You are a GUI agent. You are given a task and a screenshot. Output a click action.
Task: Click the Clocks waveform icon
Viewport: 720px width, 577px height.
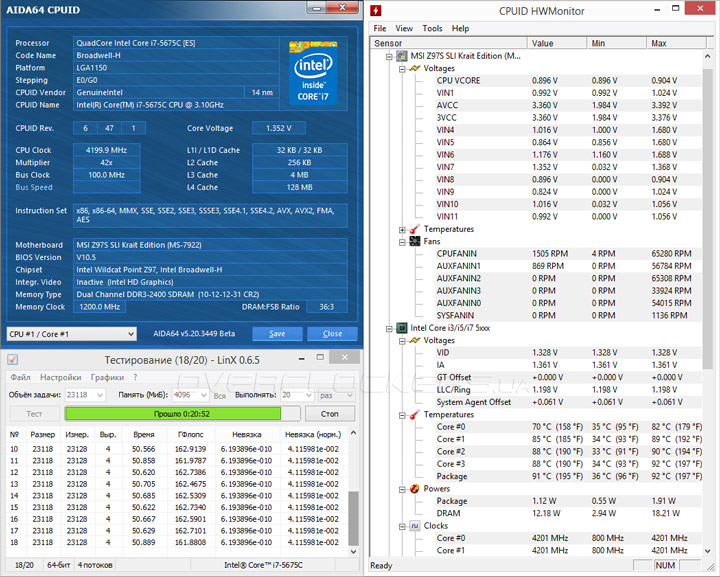(414, 526)
